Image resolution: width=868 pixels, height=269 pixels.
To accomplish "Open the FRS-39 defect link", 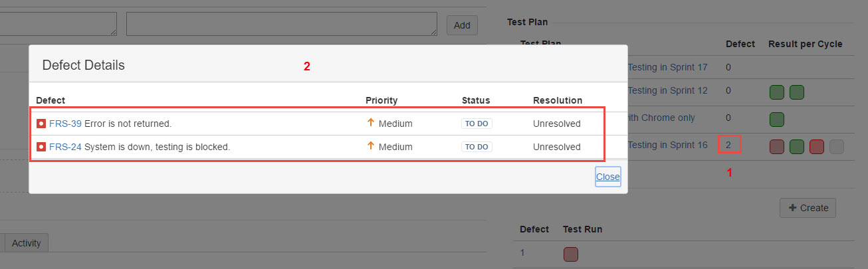I will (x=65, y=124).
